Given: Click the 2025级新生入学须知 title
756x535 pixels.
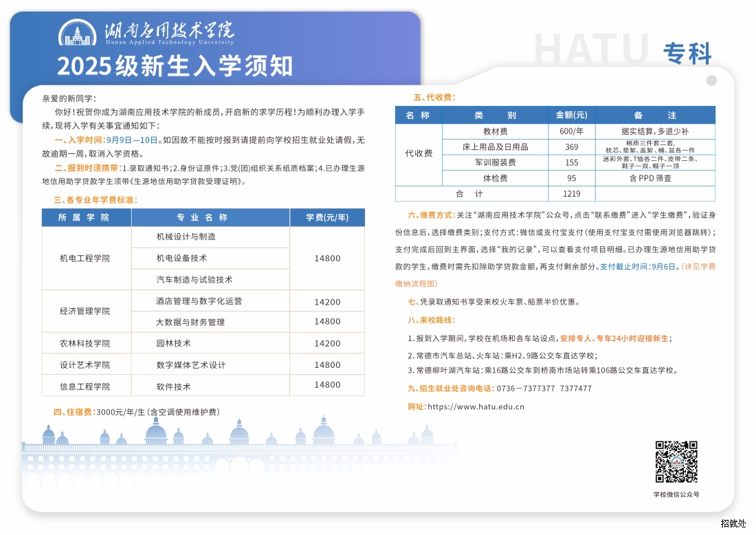Looking at the screenshot, I should (175, 66).
